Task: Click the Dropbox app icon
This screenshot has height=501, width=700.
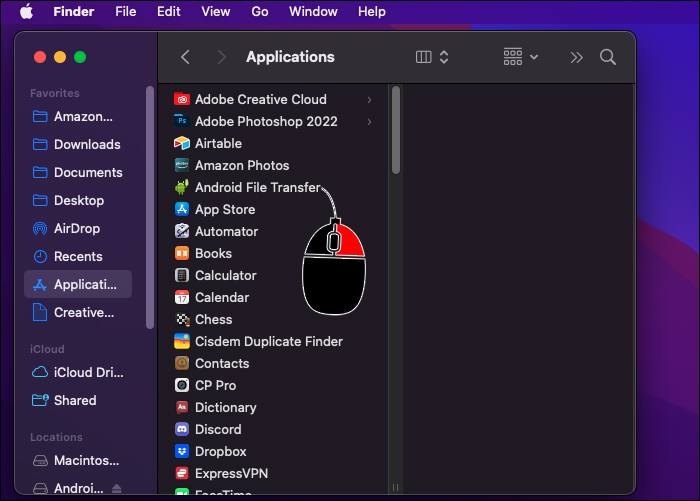Action: point(182,451)
